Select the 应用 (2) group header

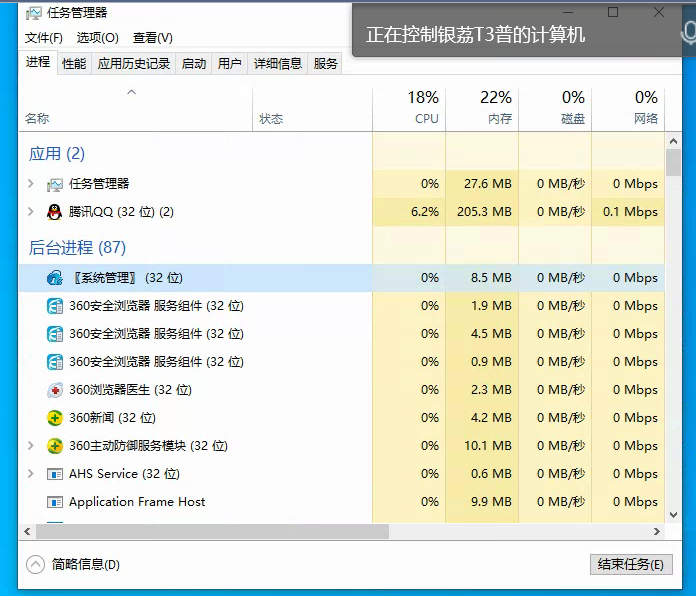pos(56,154)
